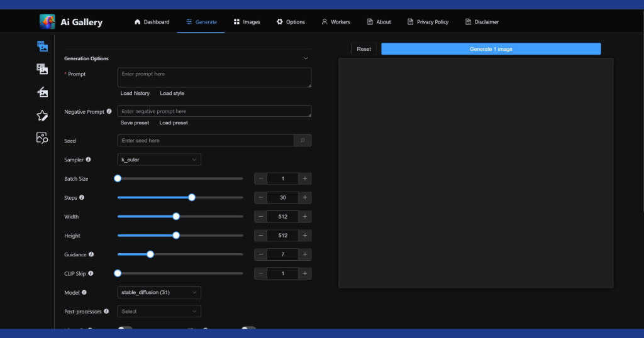Open the Post-processors Select dropdown
644x338 pixels.
point(159,312)
